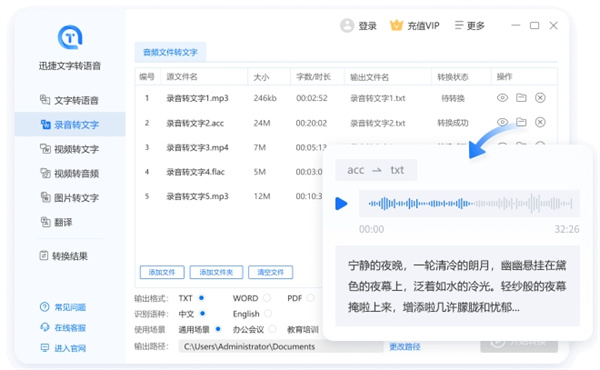Click the 添加文件夹 button

pyautogui.click(x=216, y=272)
